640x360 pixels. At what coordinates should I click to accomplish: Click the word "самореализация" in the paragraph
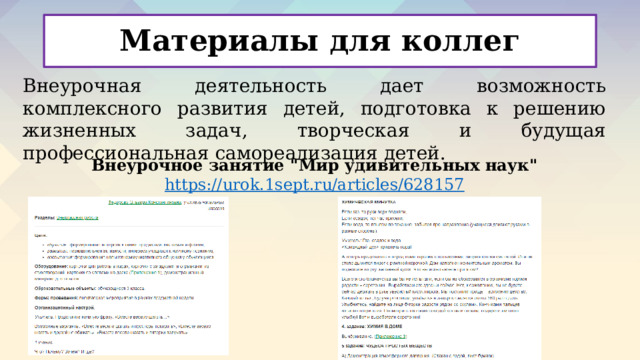pos(296,154)
